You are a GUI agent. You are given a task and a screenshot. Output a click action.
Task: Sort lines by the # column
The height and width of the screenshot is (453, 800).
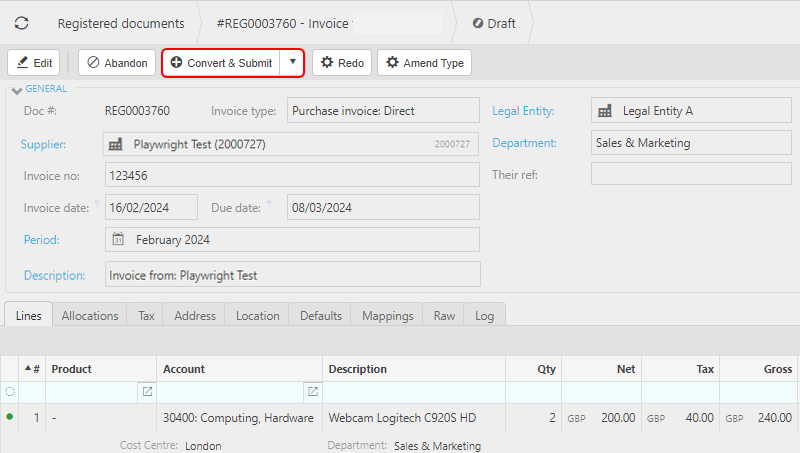point(32,369)
